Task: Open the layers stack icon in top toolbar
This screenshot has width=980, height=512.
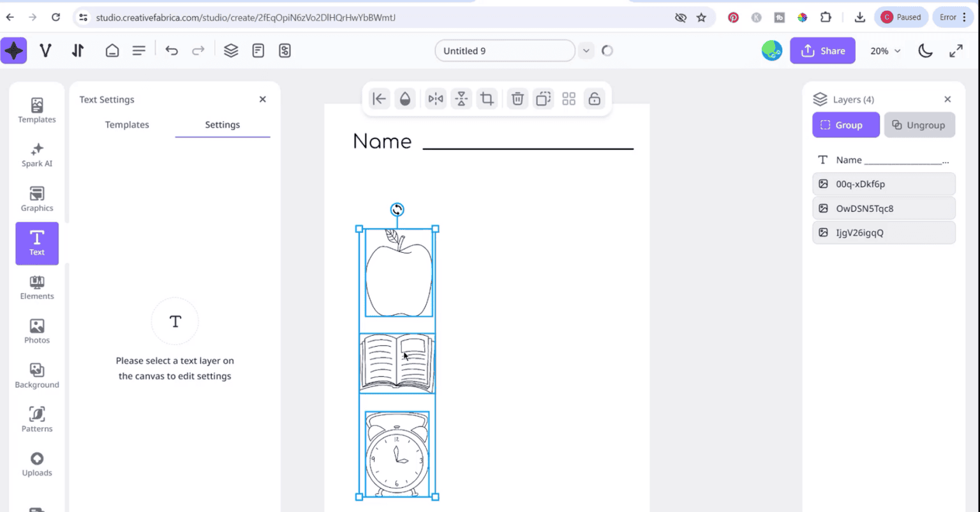Action: [231, 50]
